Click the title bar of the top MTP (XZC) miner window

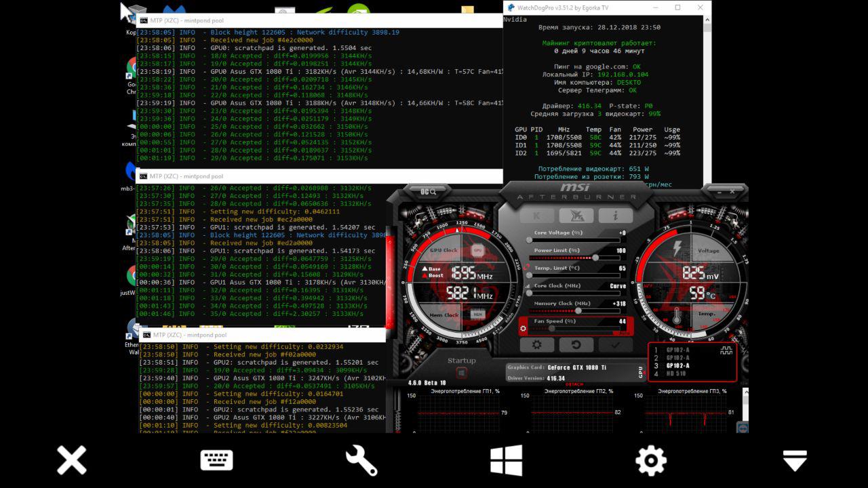click(319, 20)
